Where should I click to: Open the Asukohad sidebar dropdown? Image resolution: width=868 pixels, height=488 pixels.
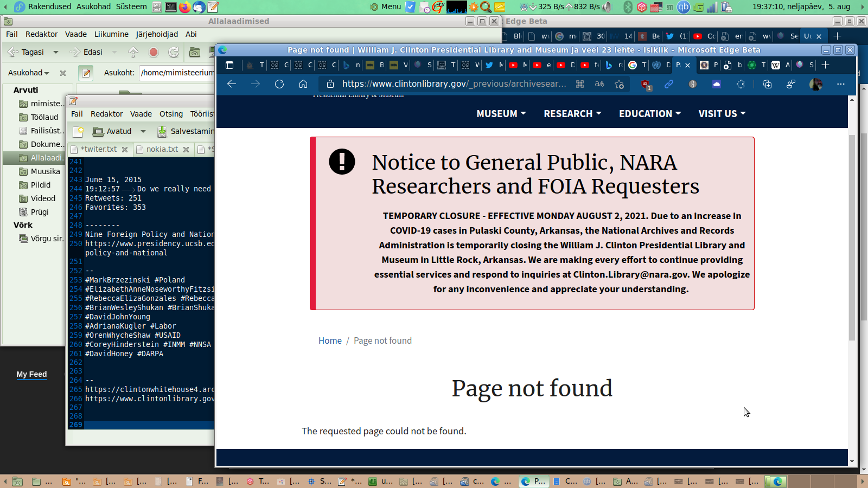pos(29,73)
